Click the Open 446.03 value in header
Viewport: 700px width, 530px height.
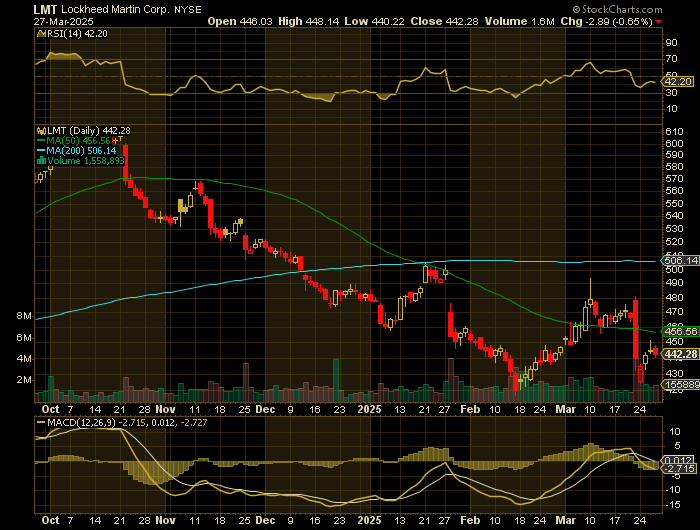[x=240, y=21]
